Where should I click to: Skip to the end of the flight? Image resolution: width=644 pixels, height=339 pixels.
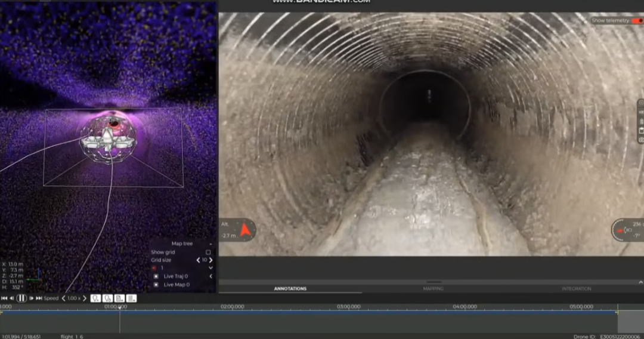(x=39, y=298)
